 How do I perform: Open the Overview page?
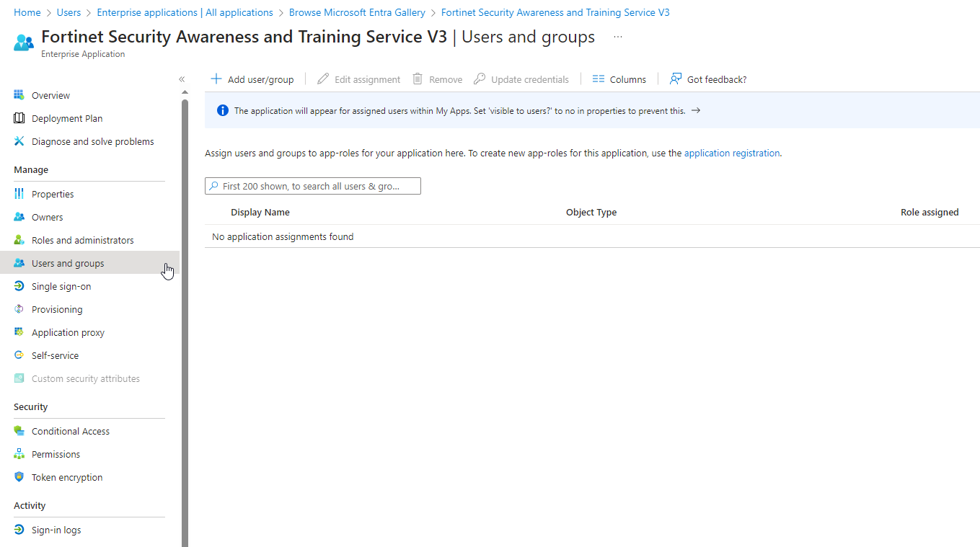[x=50, y=95]
